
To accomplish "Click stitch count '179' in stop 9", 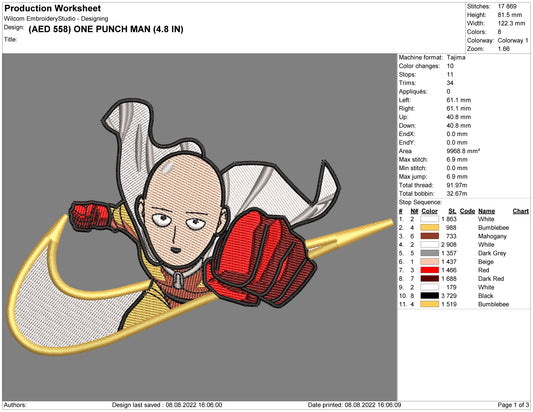I will tap(451, 287).
